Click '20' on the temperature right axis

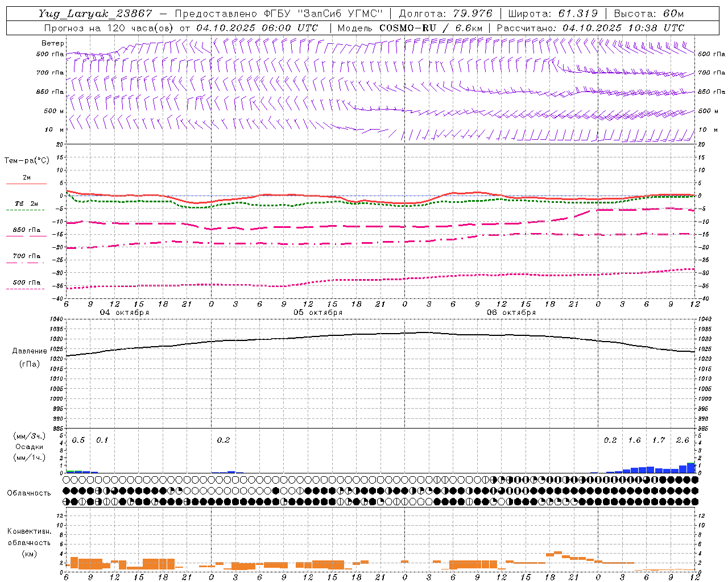(702, 144)
